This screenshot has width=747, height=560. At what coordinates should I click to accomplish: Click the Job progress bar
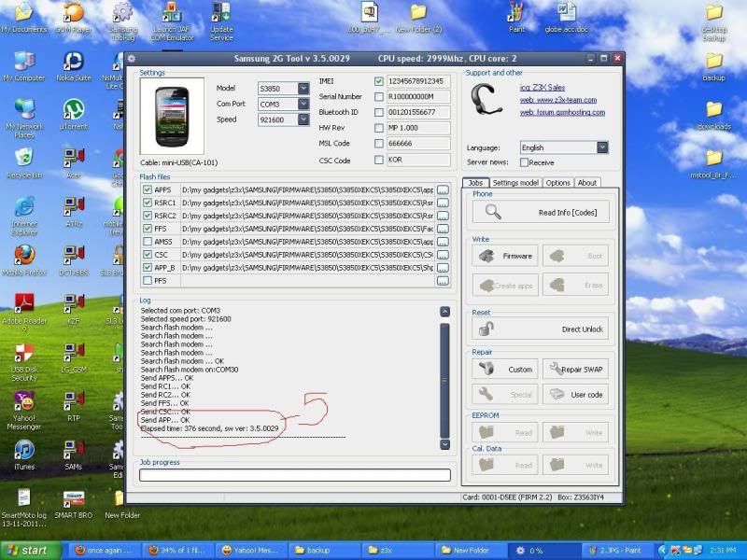coord(295,475)
